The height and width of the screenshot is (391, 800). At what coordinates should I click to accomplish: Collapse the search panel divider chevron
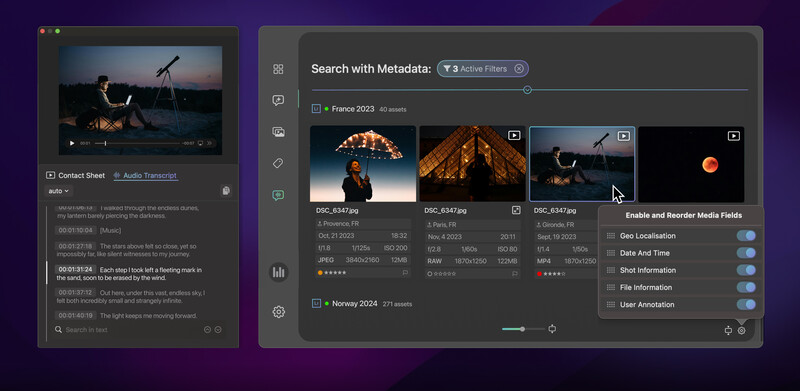click(528, 90)
